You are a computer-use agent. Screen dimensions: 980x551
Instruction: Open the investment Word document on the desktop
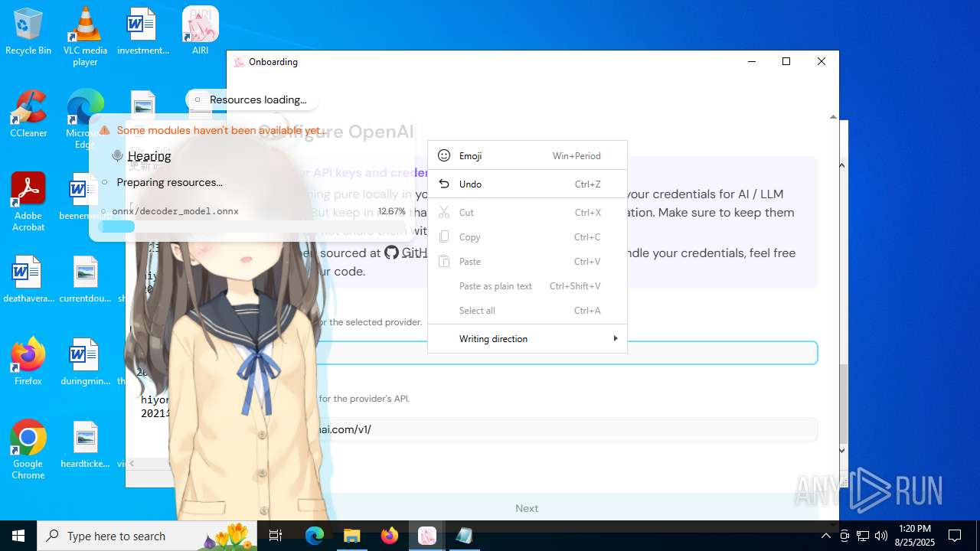click(142, 32)
